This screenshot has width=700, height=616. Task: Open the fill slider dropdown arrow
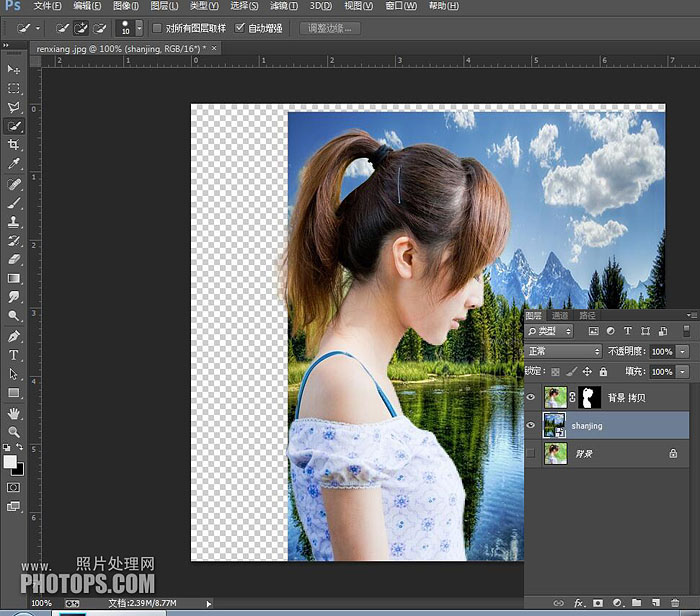[683, 372]
